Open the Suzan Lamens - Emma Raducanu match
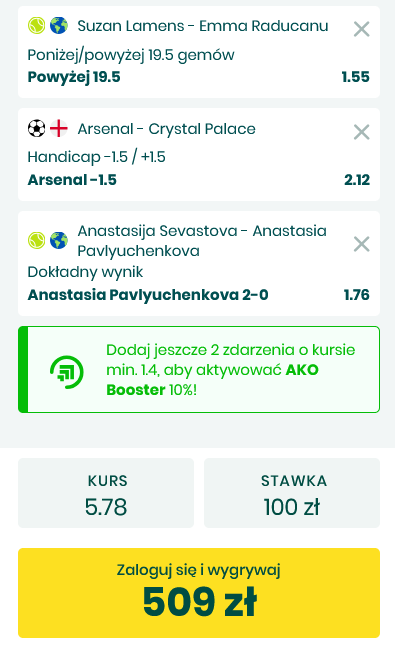 tap(203, 26)
